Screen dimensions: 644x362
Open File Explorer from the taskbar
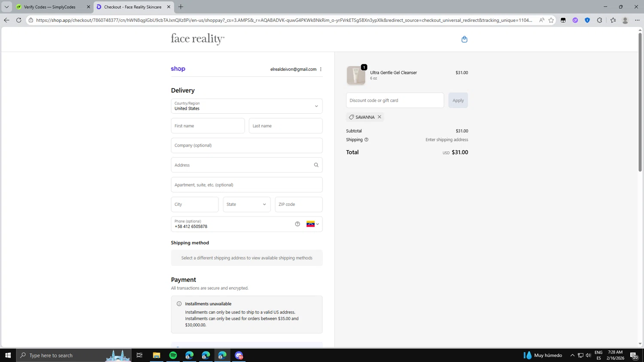156,355
